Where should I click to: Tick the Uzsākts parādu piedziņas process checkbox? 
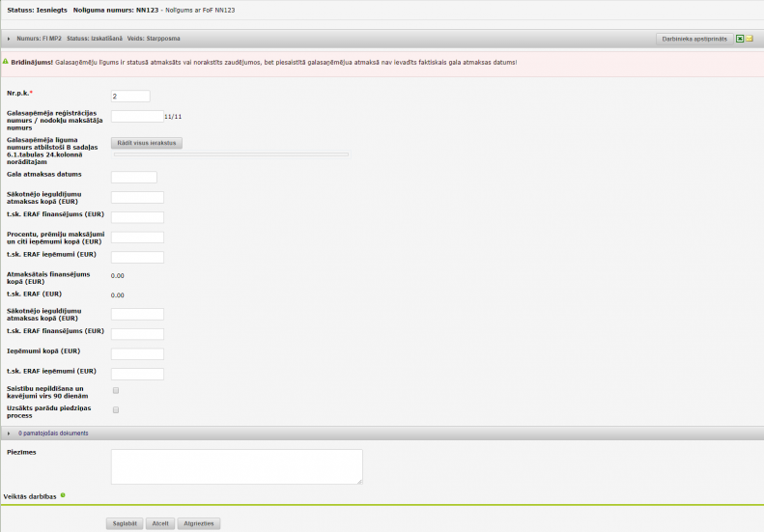(116, 410)
